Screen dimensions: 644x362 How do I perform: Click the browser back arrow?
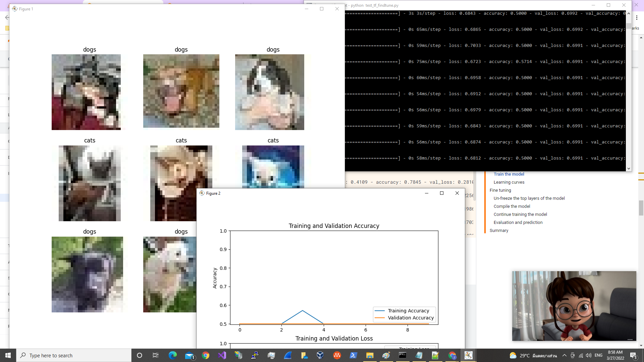click(x=7, y=17)
